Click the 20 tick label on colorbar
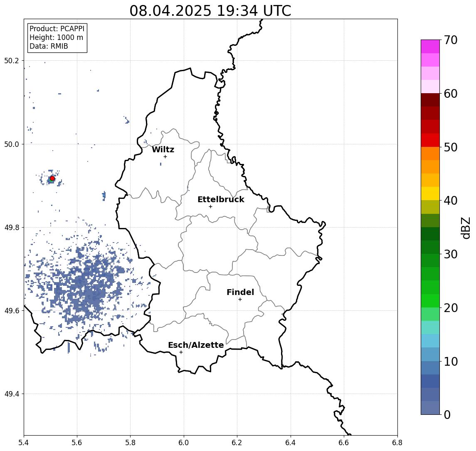 (x=451, y=307)
